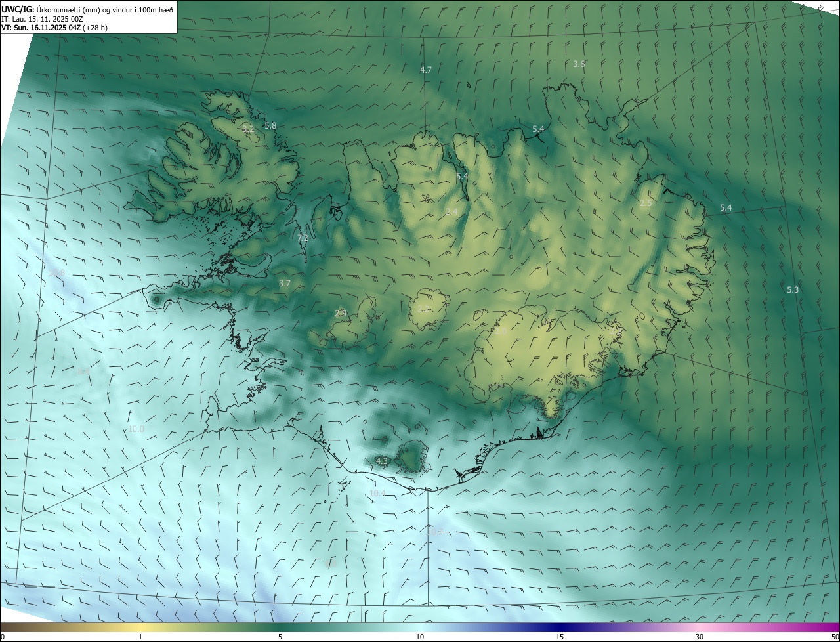Select the VT valid time line
840x642 pixels.
pyautogui.click(x=54, y=28)
